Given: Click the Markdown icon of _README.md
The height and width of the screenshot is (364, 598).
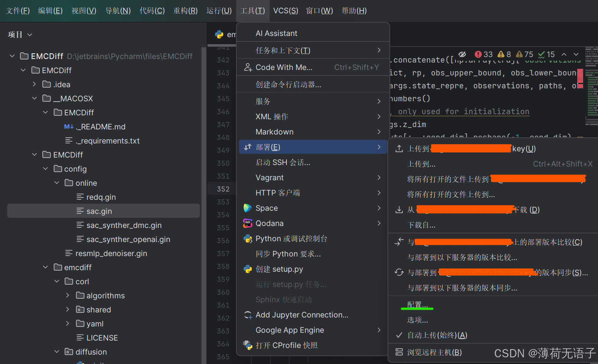Looking at the screenshot, I should tap(69, 127).
